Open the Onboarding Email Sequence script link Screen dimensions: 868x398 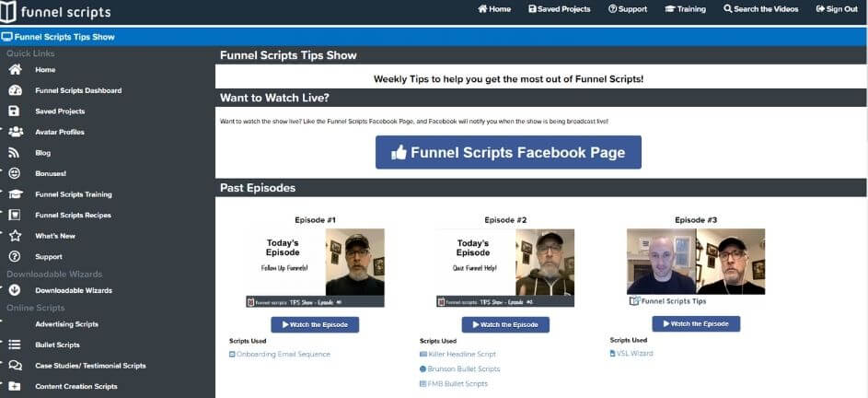pyautogui.click(x=280, y=354)
